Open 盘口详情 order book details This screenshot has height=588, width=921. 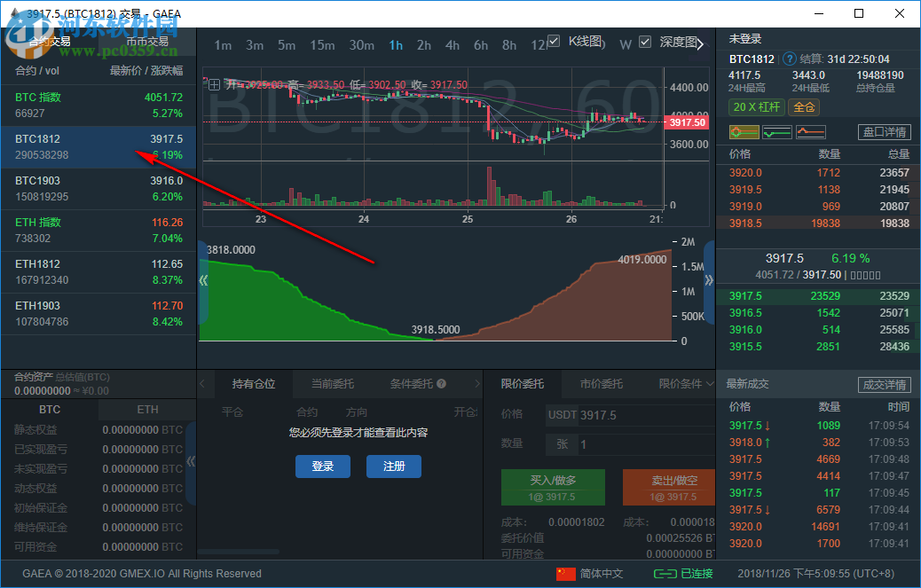pos(885,132)
